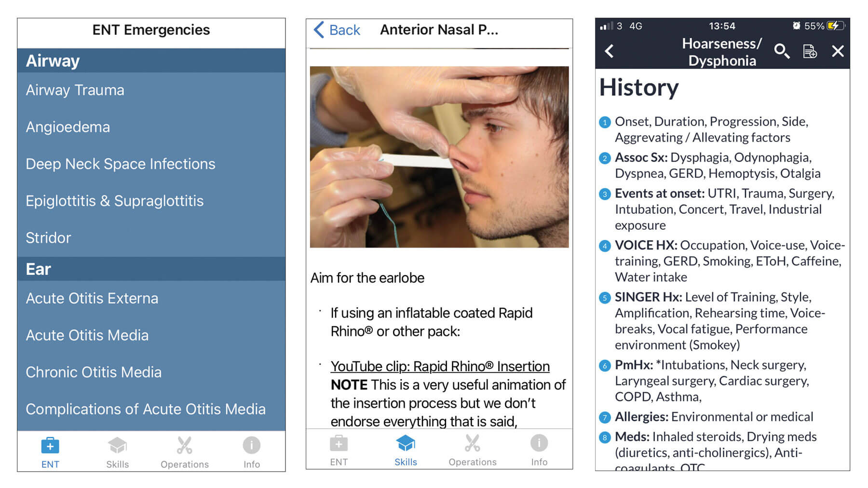
Task: Choose Stridor in the Airway section
Action: point(48,238)
